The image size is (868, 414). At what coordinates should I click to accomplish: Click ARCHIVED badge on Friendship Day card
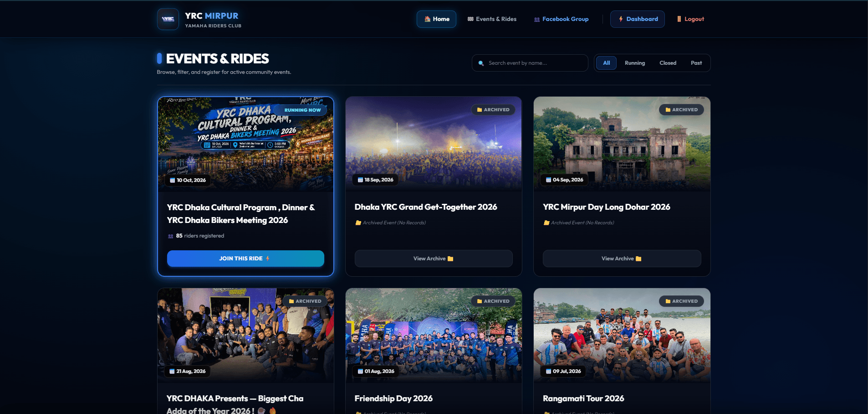(493, 301)
